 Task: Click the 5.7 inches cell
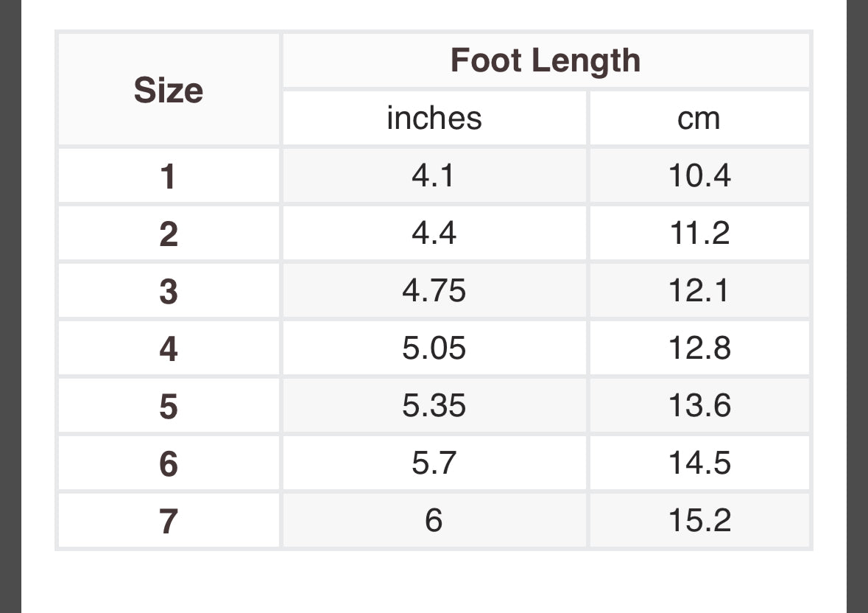tap(434, 463)
